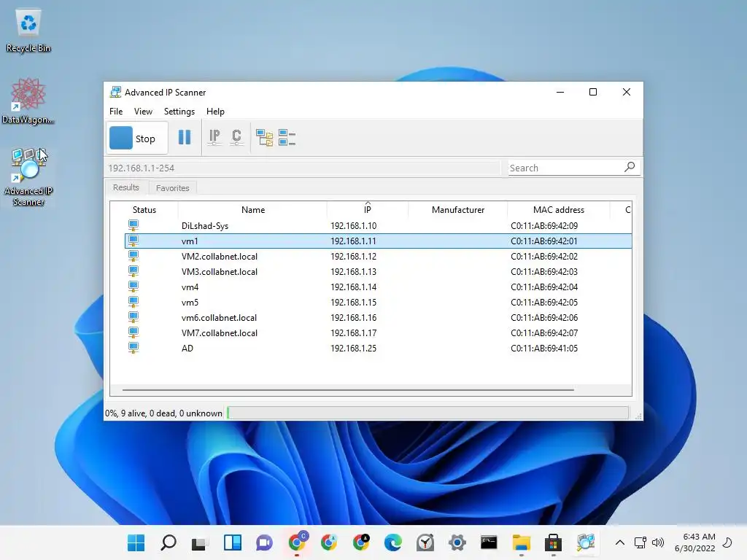Image resolution: width=747 pixels, height=560 pixels.
Task: Click the horizontal scrollbar of results list
Action: 348,389
